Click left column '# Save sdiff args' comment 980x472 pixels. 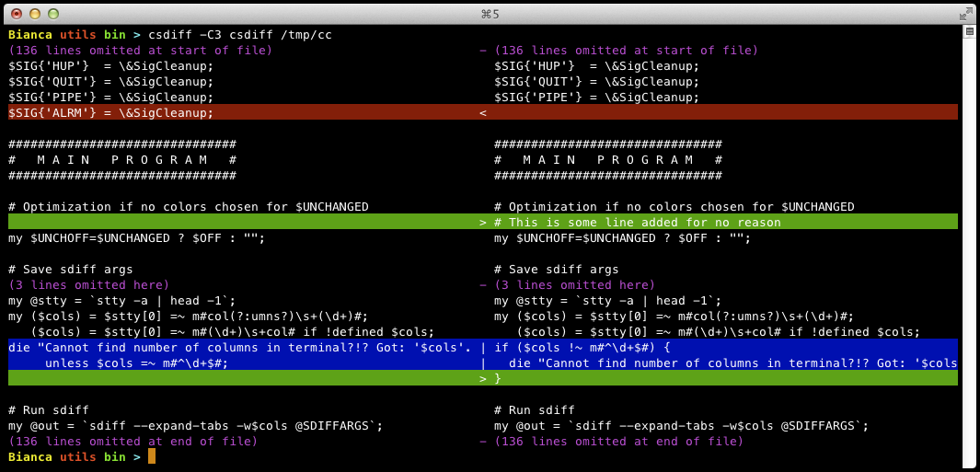pos(71,270)
